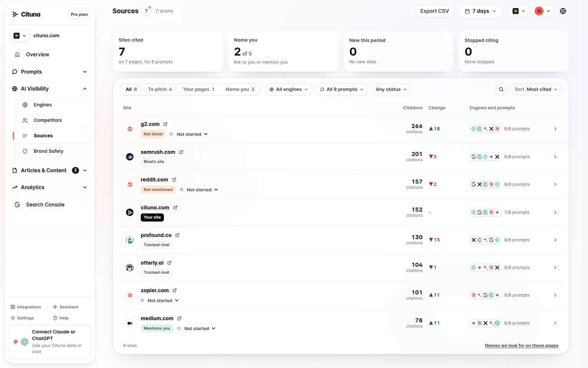Viewport: 588px width, 368px height.
Task: Open reddit.com Not started status dropdown
Action: (x=199, y=190)
